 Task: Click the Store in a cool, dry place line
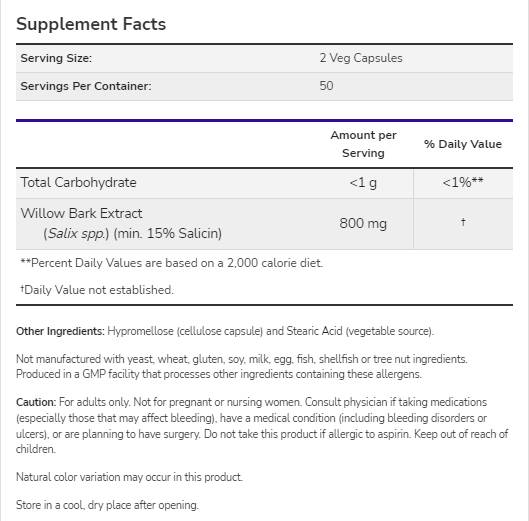click(x=107, y=505)
